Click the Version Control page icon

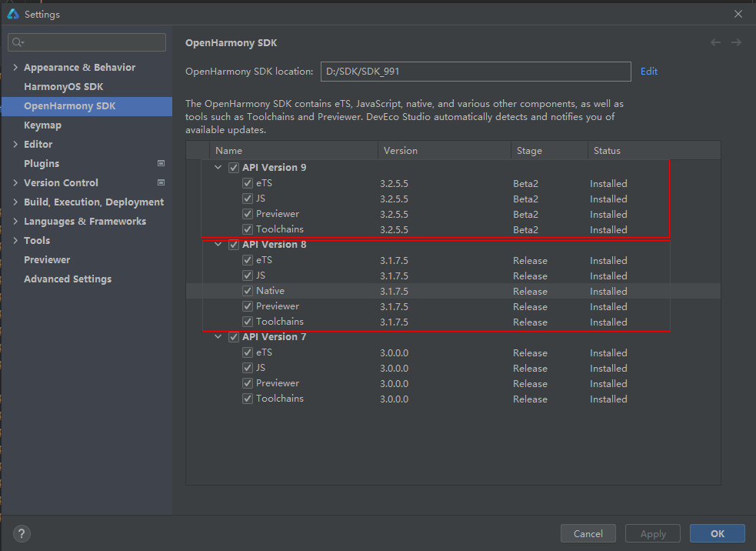(161, 182)
